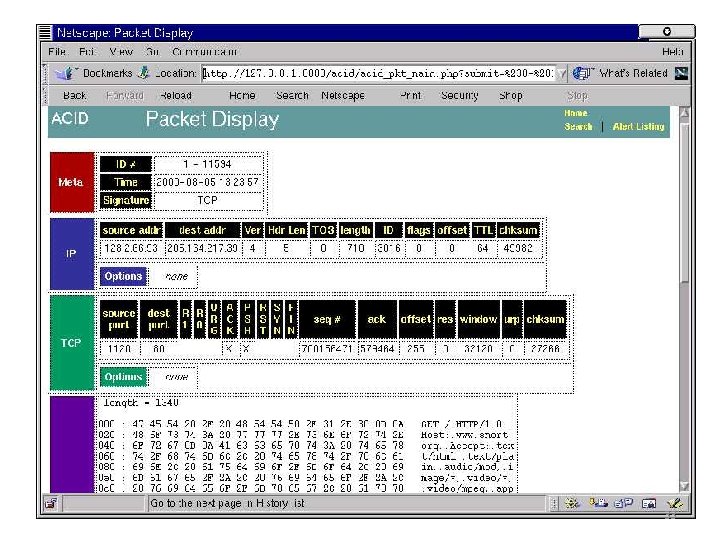Click the Location URL input field
Screen dimensions: 720x540
(379, 73)
